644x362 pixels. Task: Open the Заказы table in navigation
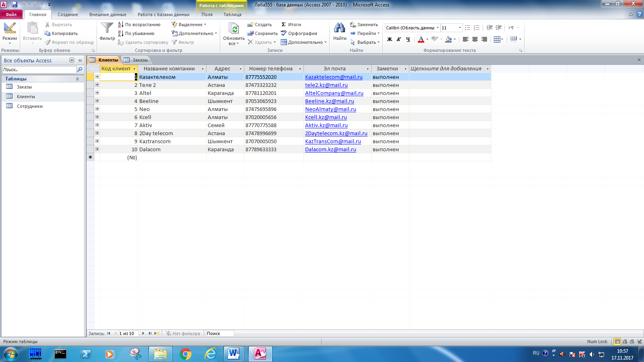click(24, 87)
